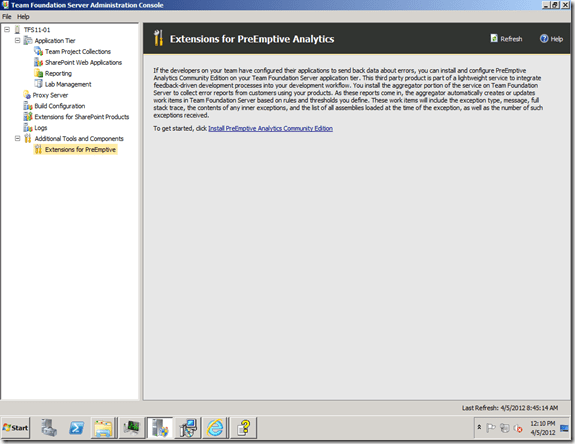Open the Help menu
This screenshot has width=575, height=444.
pos(23,16)
